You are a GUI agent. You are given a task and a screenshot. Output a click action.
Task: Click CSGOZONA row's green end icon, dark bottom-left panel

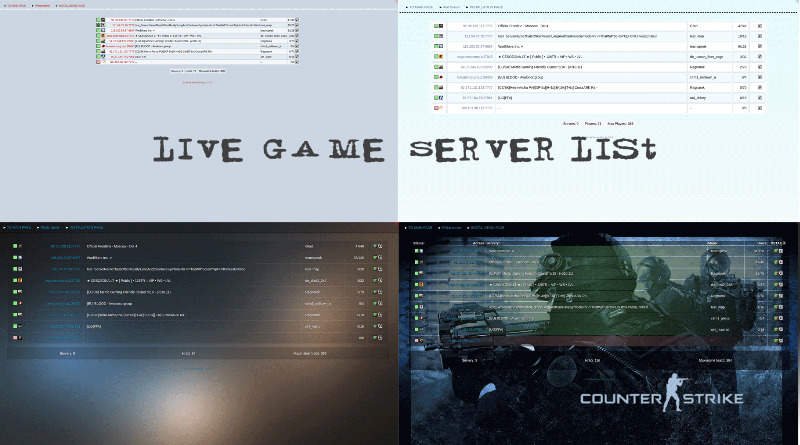tap(375, 281)
